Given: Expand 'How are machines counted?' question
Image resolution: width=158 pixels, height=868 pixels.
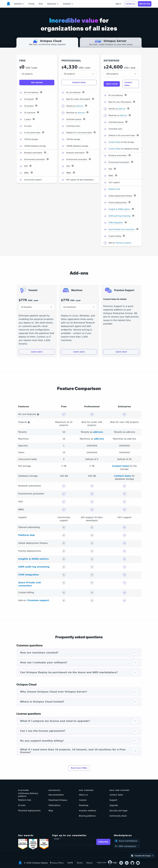Looking at the screenshot, I should point(79,652).
